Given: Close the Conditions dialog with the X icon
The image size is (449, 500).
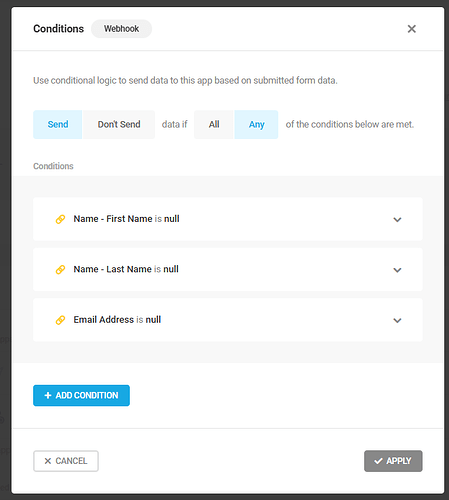Looking at the screenshot, I should point(412,29).
